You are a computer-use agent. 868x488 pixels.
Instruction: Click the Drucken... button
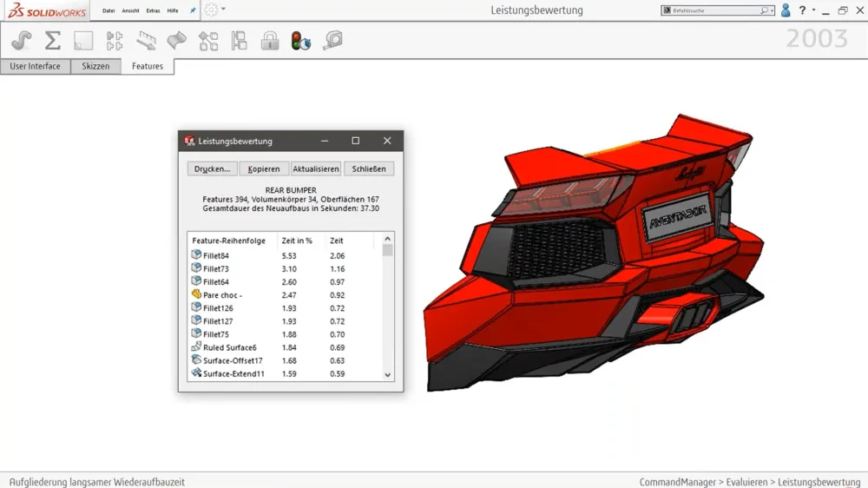click(x=212, y=169)
